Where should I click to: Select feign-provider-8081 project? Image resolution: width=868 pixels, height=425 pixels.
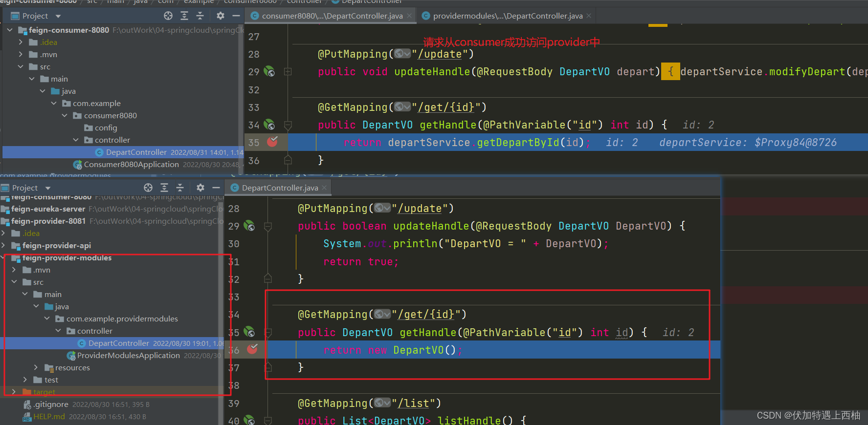pos(48,221)
